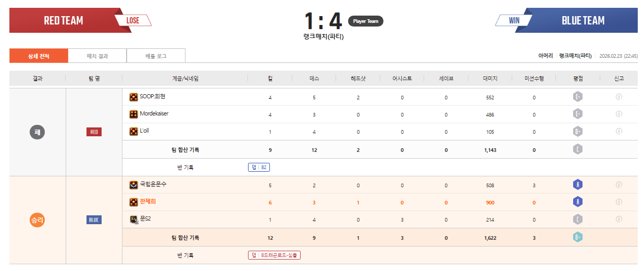
Task: Click the orange 승리 result badge
Action: (x=38, y=220)
